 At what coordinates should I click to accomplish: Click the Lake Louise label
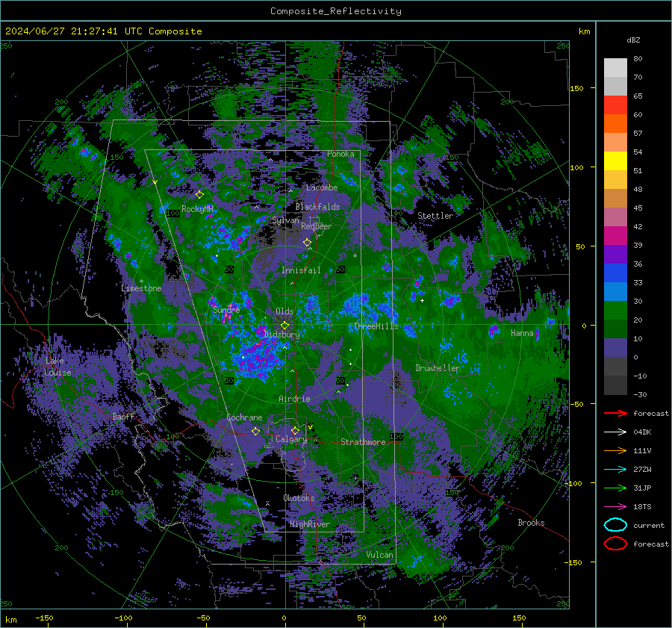58,367
